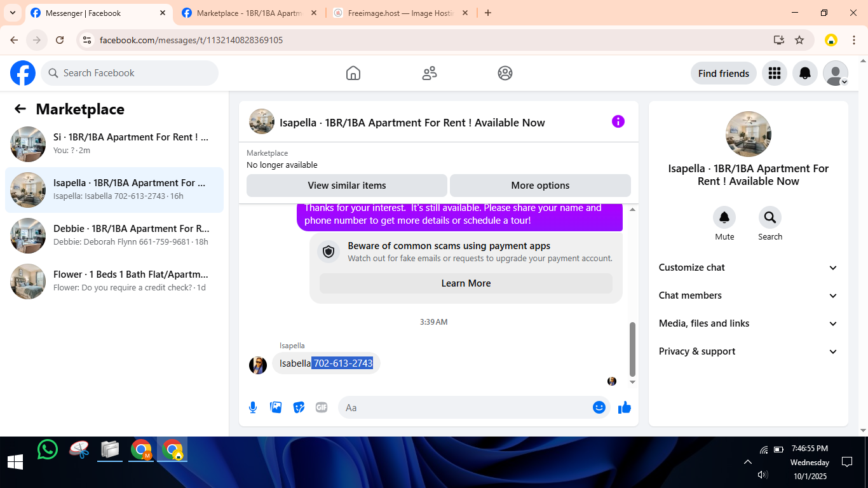Open the Debbie apartment conversation

[x=114, y=236]
